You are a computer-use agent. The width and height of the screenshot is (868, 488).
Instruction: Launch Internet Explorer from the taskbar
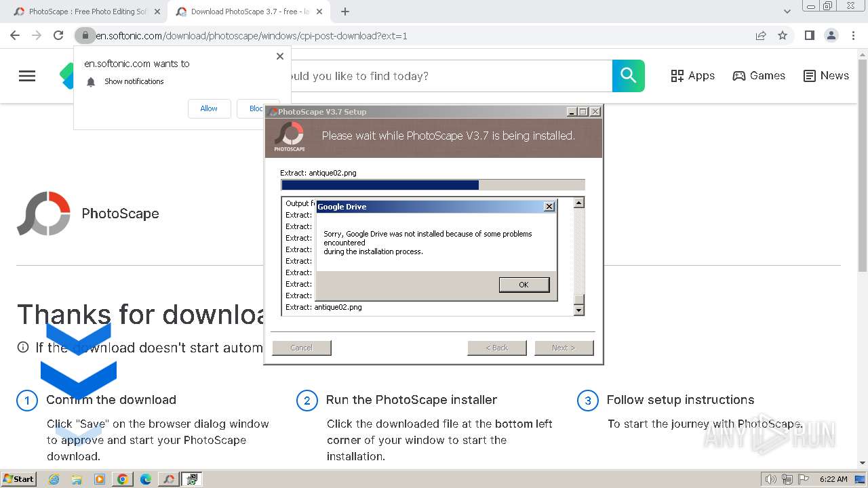(54, 479)
